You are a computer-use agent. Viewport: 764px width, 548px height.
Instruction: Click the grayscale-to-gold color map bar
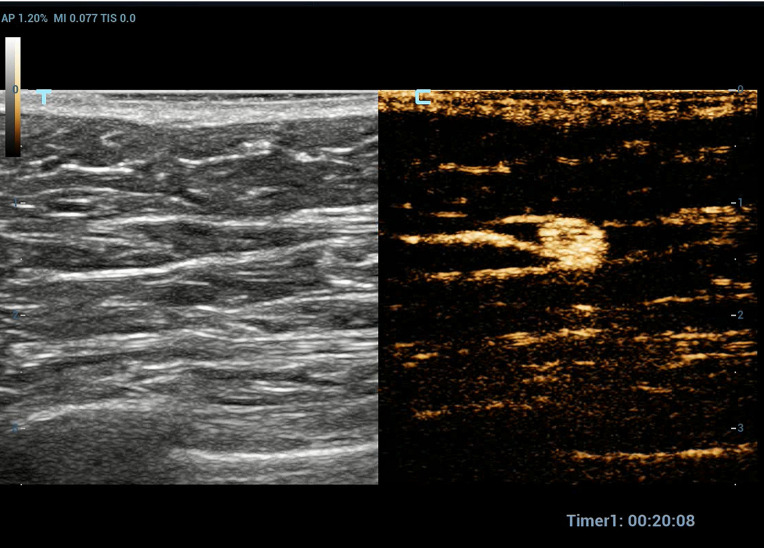click(x=12, y=97)
